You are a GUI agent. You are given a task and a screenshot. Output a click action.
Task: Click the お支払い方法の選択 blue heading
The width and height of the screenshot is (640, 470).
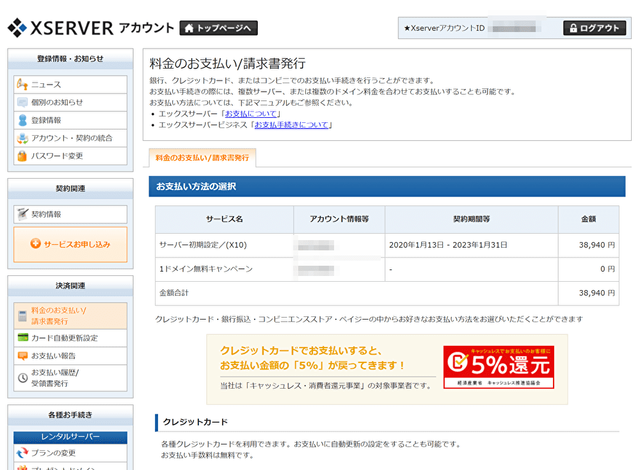click(387, 186)
